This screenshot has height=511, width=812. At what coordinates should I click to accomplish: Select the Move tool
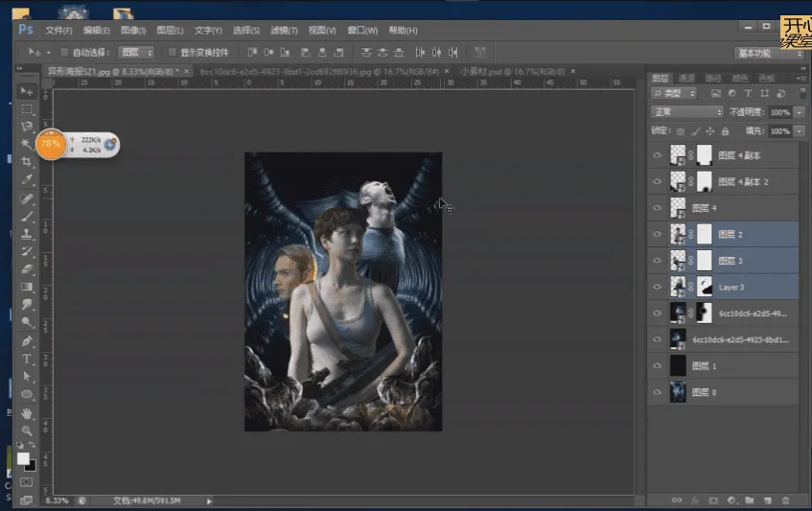coord(27,91)
